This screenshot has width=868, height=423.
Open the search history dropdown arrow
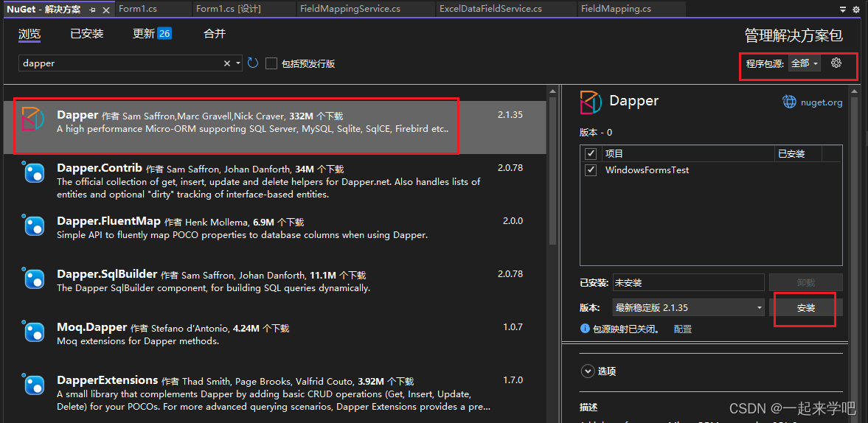pyautogui.click(x=238, y=63)
